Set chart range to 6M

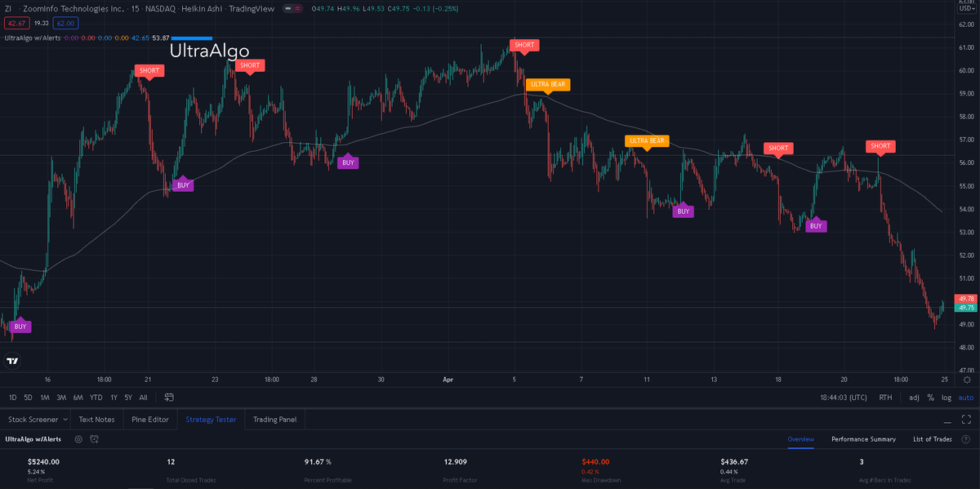[78, 398]
